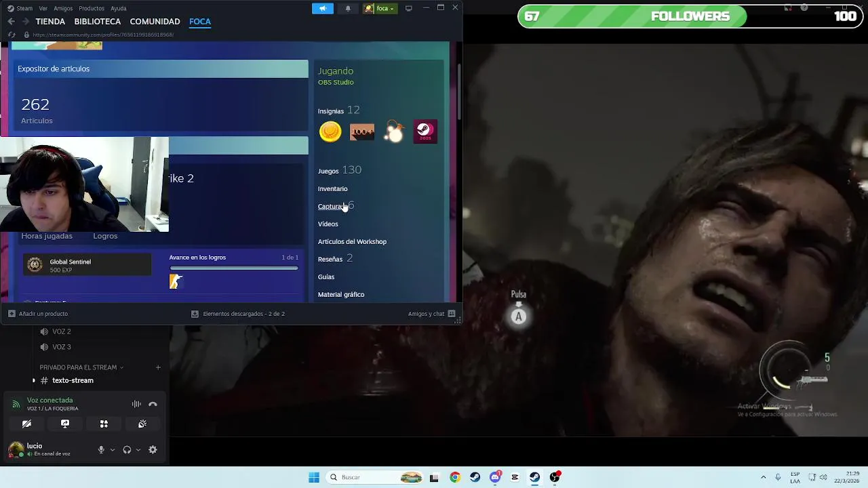
Task: Open the foca account dropdown
Action: (x=380, y=8)
